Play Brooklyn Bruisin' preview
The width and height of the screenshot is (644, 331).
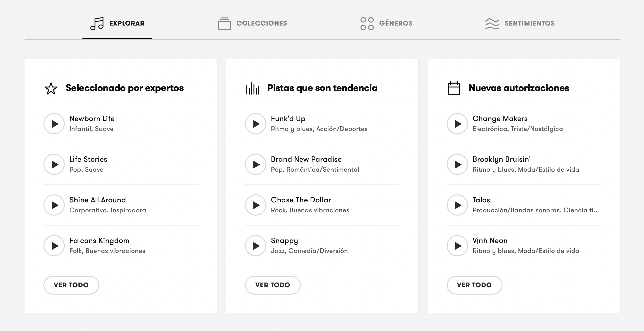[x=458, y=164]
